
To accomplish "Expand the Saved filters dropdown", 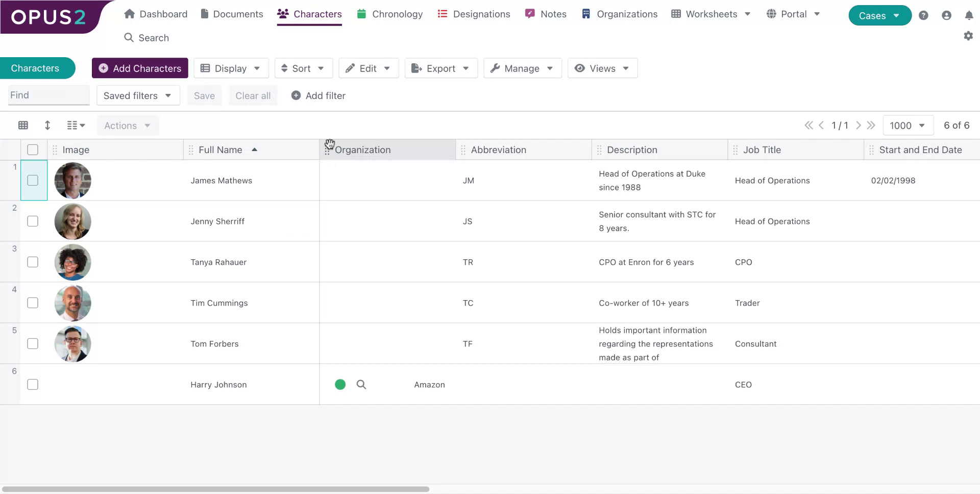I will (138, 95).
